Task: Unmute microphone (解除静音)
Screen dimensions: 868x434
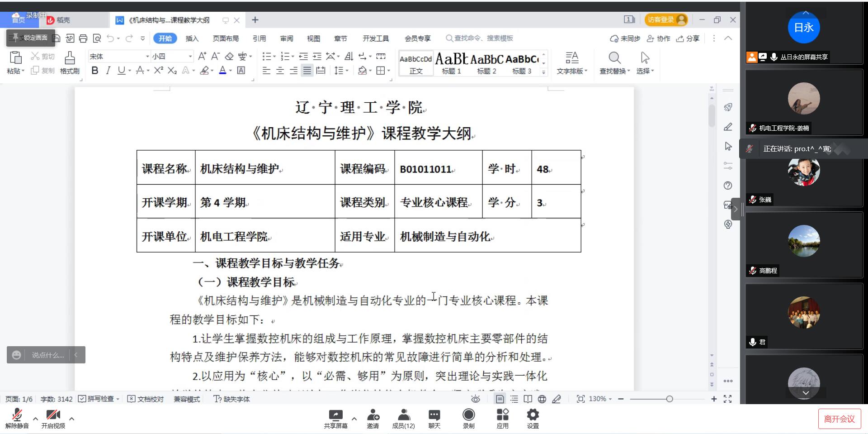Action: tap(17, 419)
